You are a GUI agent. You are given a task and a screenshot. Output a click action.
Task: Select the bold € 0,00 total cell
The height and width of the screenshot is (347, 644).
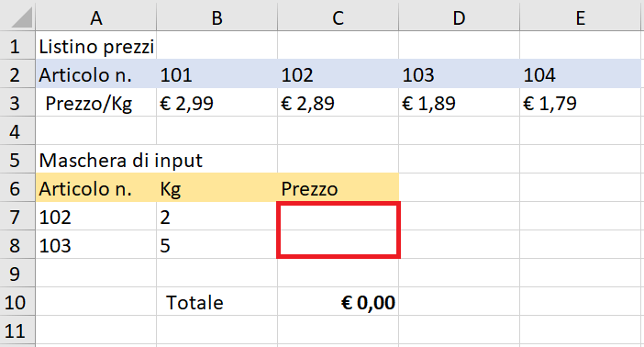click(338, 301)
